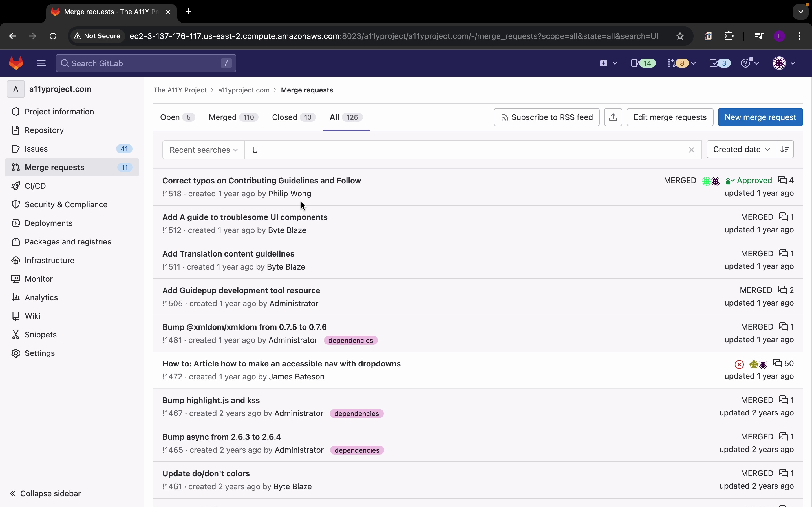Open the Created date sort dropdown

741,150
